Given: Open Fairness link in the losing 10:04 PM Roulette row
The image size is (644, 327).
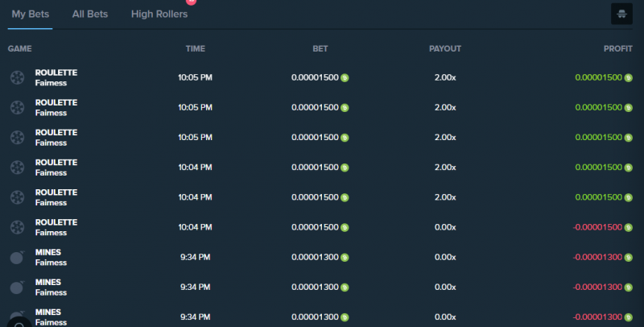Looking at the screenshot, I should pos(51,233).
